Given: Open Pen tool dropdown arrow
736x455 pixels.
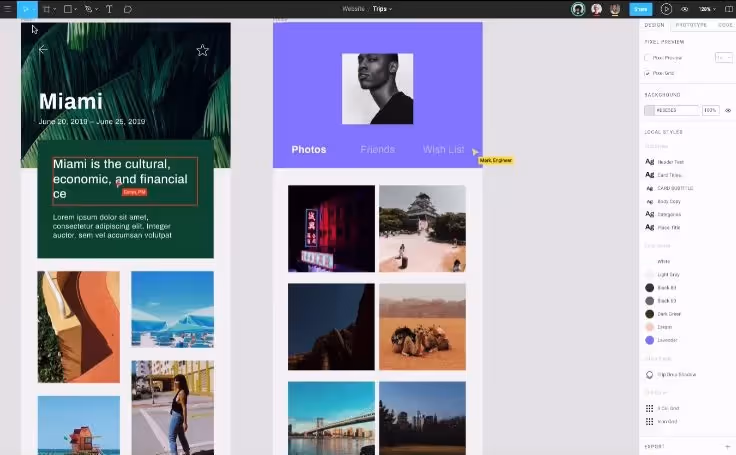Looking at the screenshot, I should (96, 10).
